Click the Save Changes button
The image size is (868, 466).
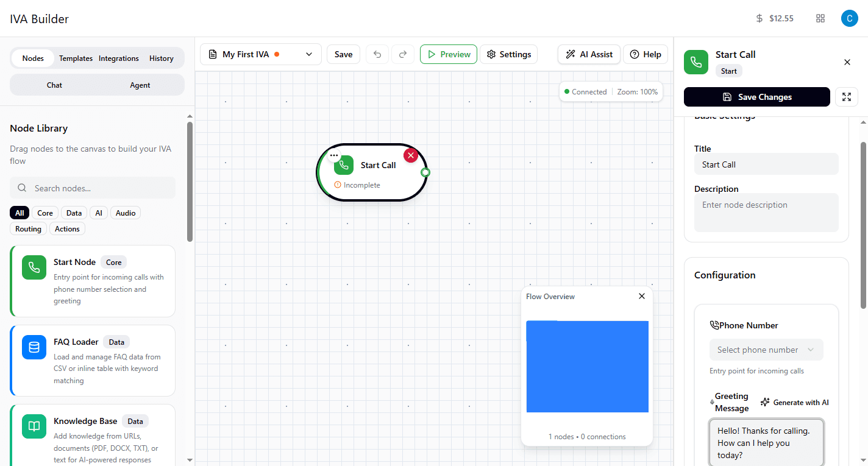[x=756, y=96]
